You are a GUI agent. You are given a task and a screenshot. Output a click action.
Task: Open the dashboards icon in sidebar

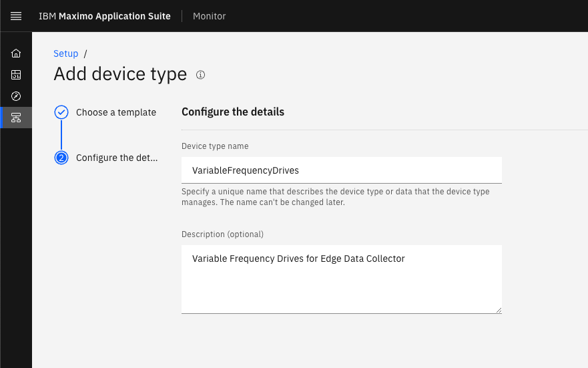[x=16, y=75]
